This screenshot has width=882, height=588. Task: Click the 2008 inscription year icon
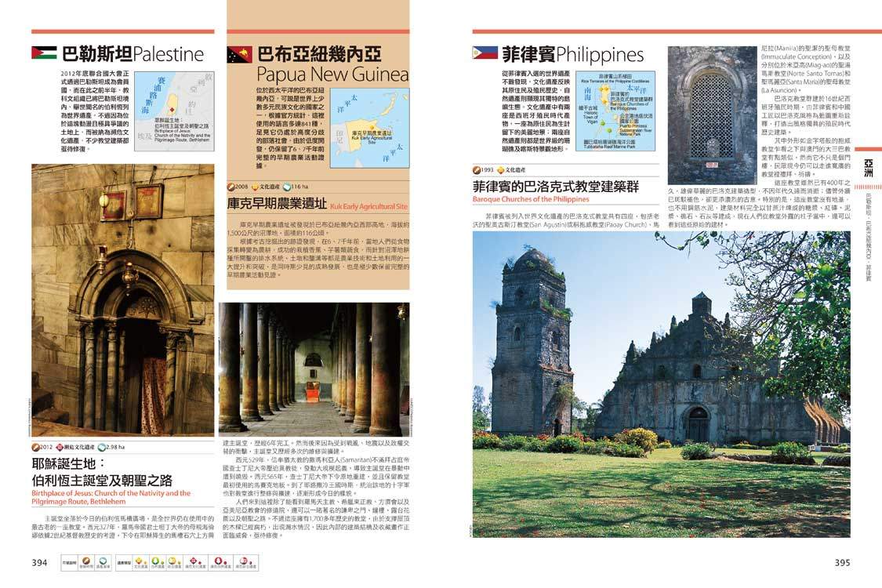(x=231, y=187)
